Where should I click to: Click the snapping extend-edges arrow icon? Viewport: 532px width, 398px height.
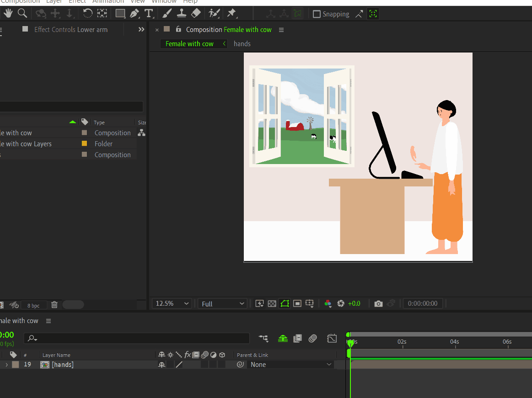pyautogui.click(x=359, y=14)
